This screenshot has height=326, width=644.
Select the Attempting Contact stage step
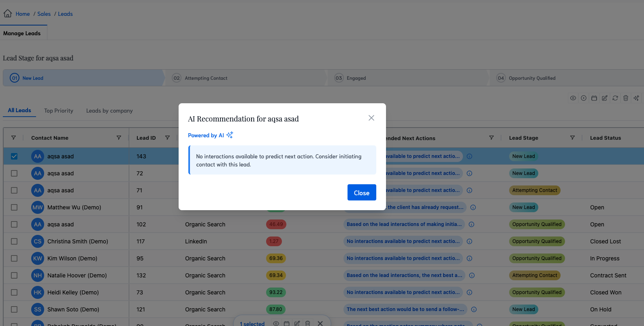coord(206,78)
